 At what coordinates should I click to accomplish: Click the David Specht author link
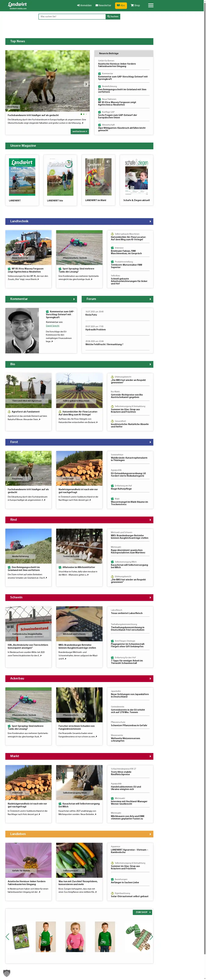pyautogui.click(x=52, y=326)
